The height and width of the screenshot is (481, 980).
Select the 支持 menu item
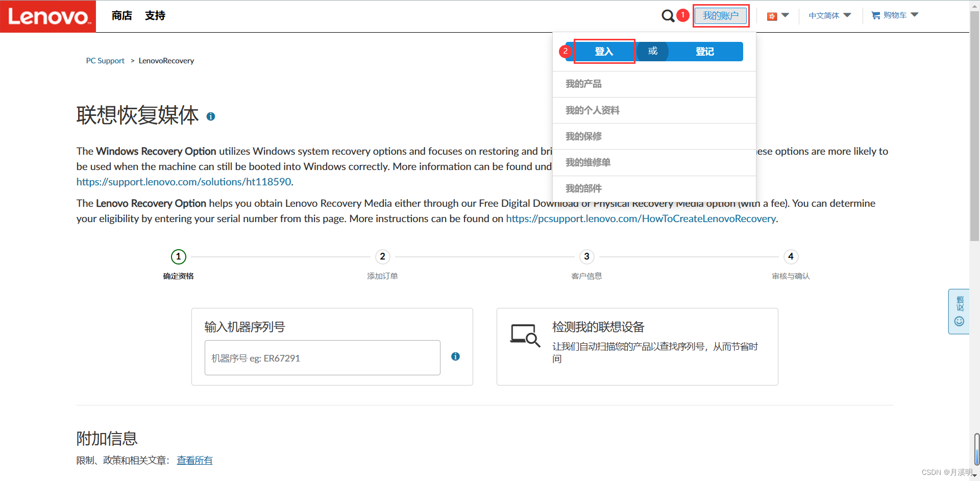tap(155, 16)
